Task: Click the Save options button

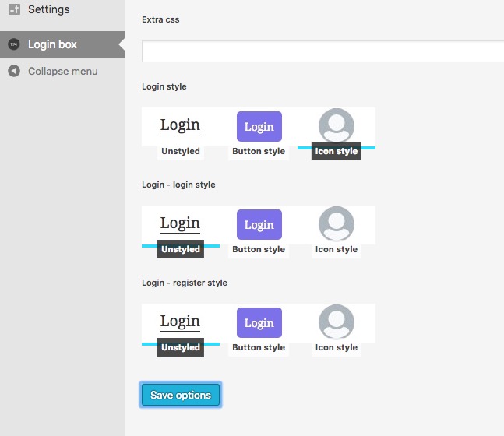Action: point(181,395)
